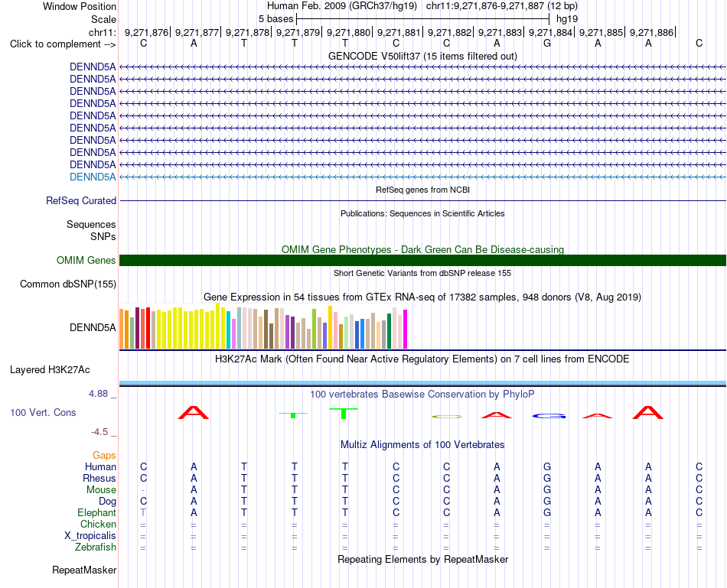727x588 pixels.
Task: Click the Dog species label
Action: pos(107,502)
